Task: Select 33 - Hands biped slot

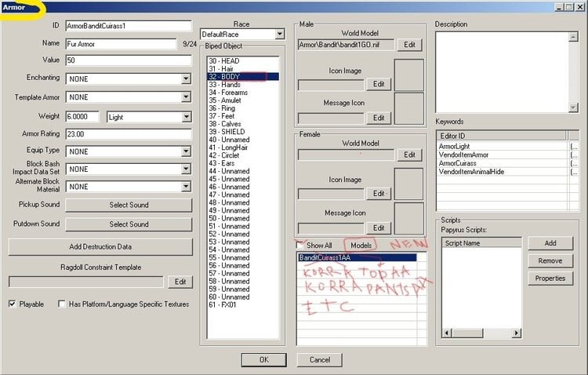Action: pyautogui.click(x=243, y=85)
